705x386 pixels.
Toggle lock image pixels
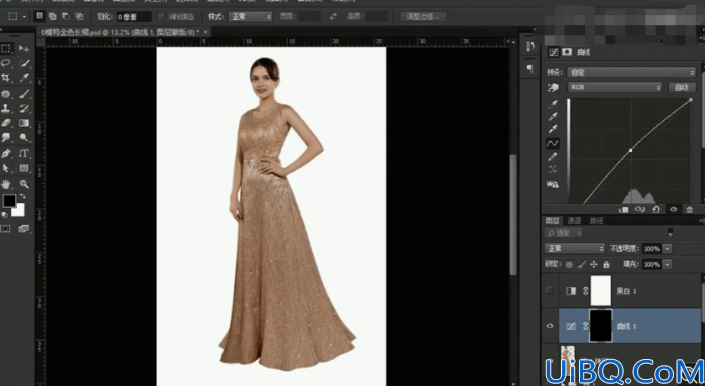582,265
